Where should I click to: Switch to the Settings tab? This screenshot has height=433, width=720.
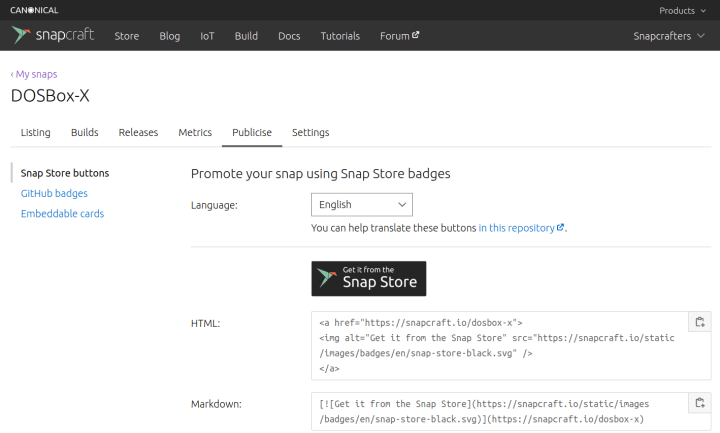pos(310,132)
